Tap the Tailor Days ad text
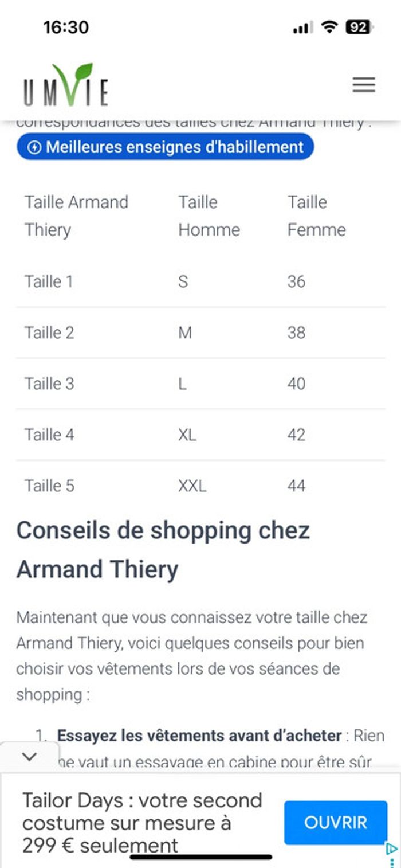Screen dimensions: 401x868 coord(142,823)
